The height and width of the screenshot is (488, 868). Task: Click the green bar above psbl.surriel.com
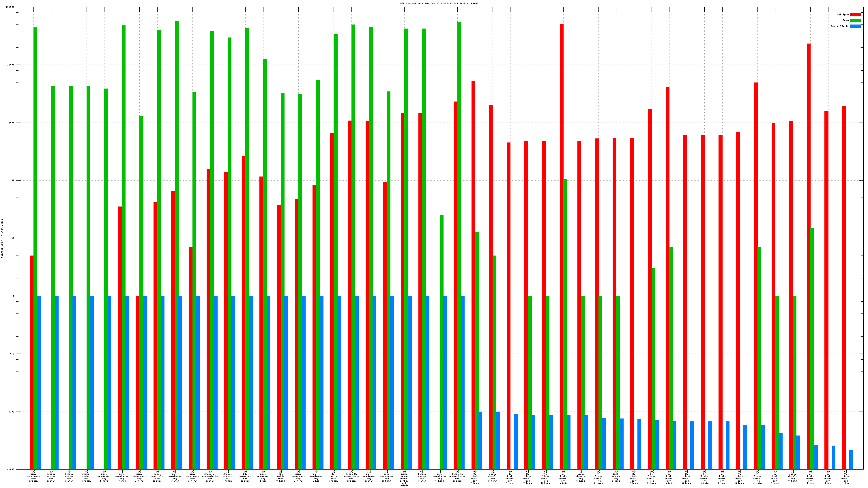pos(159,236)
